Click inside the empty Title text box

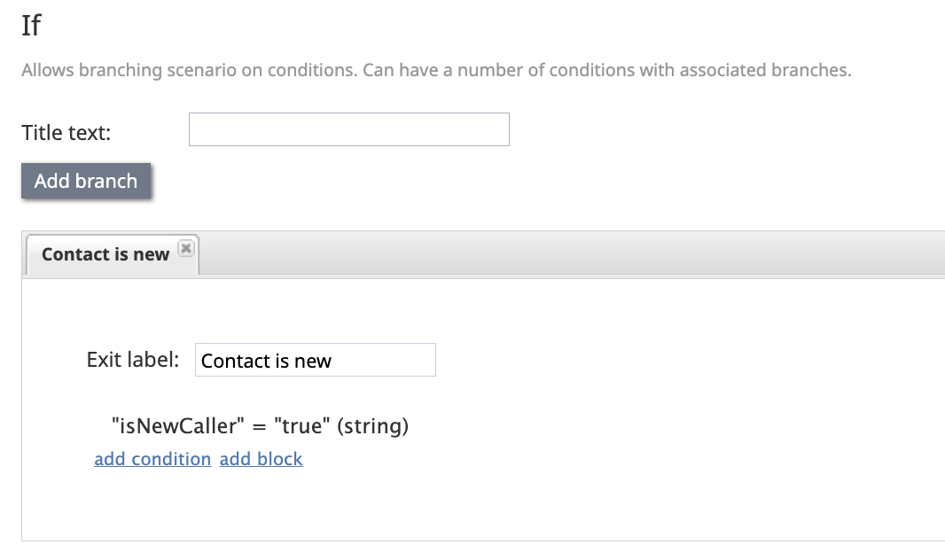(348, 129)
